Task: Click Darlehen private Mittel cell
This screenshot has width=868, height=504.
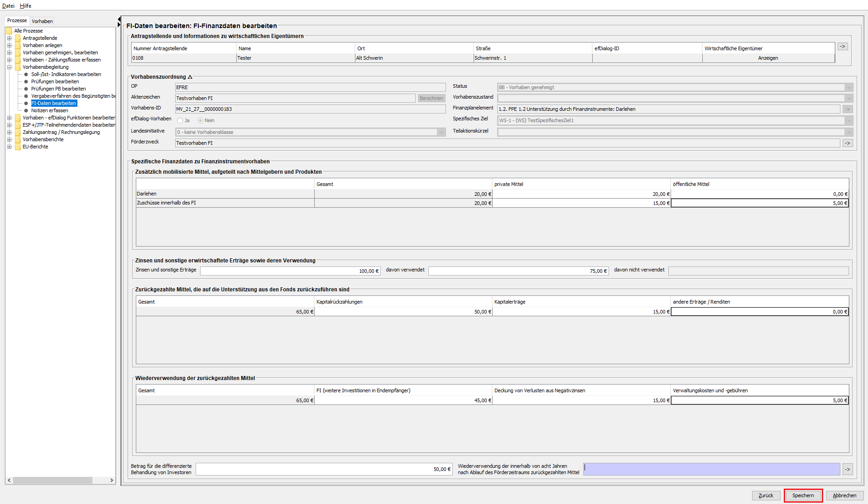Action: tap(581, 194)
